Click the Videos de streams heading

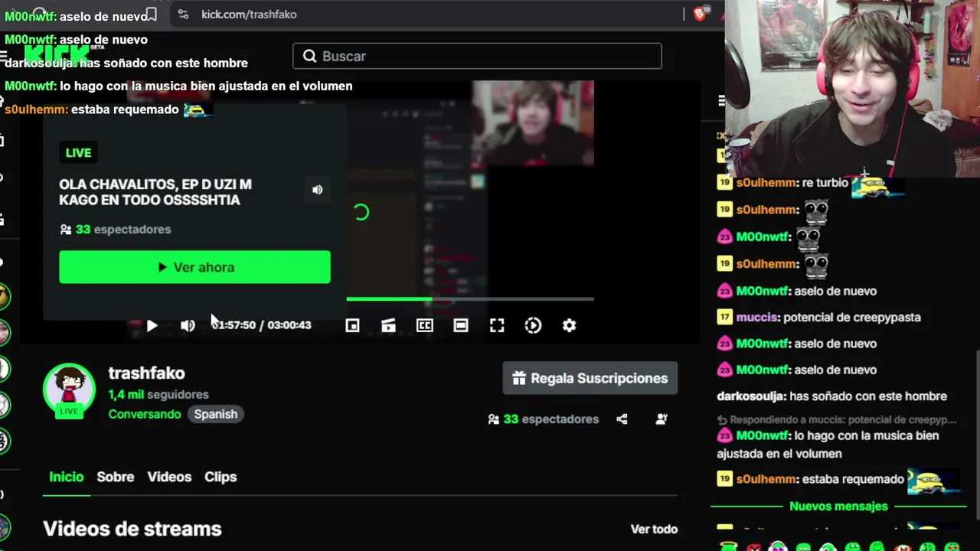132,529
